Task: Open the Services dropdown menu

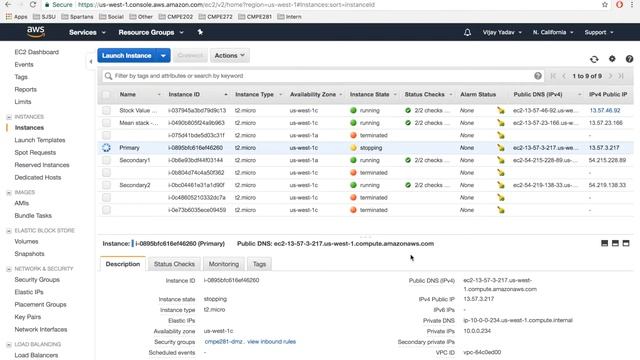Action: coord(87,32)
